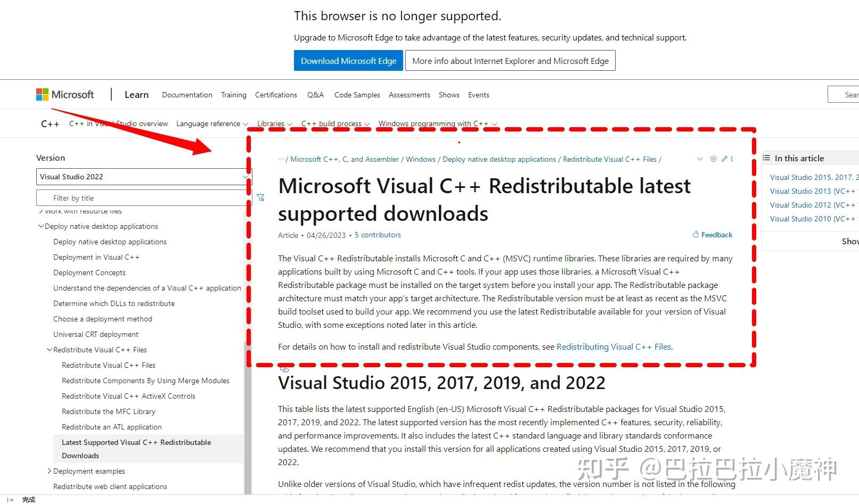
Task: Open the Shows menu item
Action: (449, 95)
